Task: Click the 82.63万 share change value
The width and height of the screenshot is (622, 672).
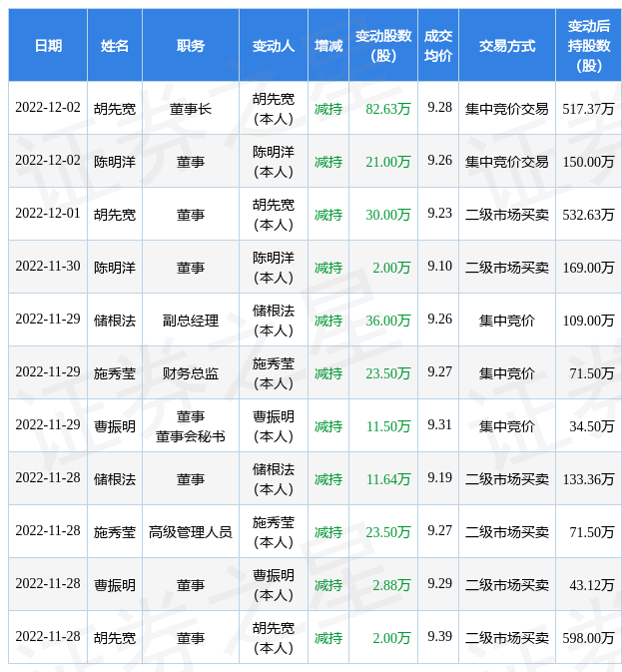Action: click(388, 109)
